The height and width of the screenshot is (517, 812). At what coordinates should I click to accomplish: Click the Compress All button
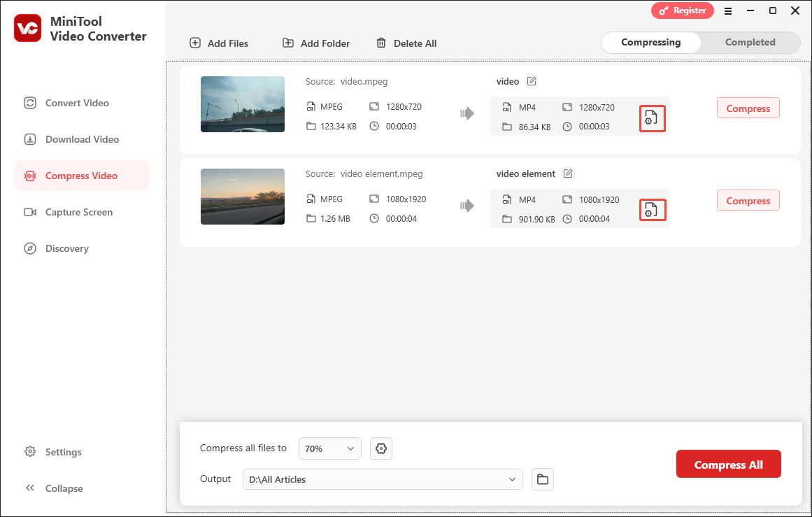[x=728, y=464]
